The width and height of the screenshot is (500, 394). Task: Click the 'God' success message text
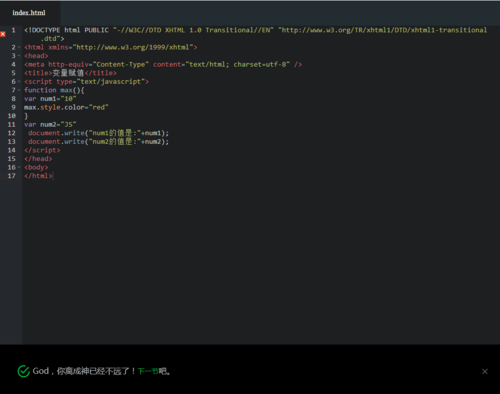102,371
